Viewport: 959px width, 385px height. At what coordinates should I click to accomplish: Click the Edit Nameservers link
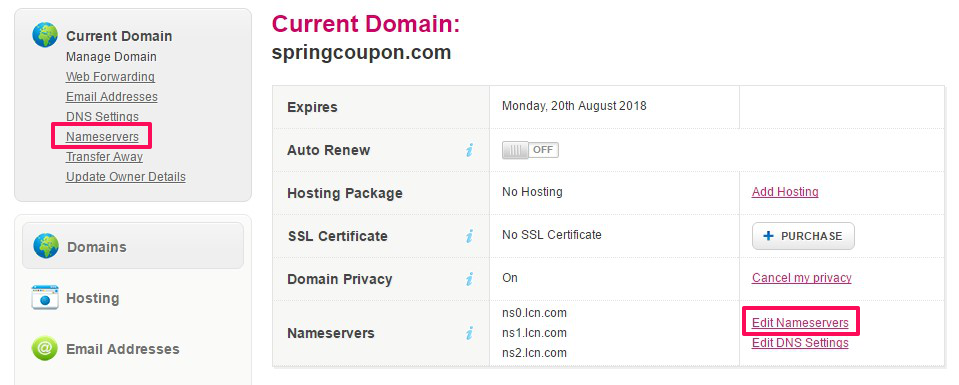click(x=801, y=323)
